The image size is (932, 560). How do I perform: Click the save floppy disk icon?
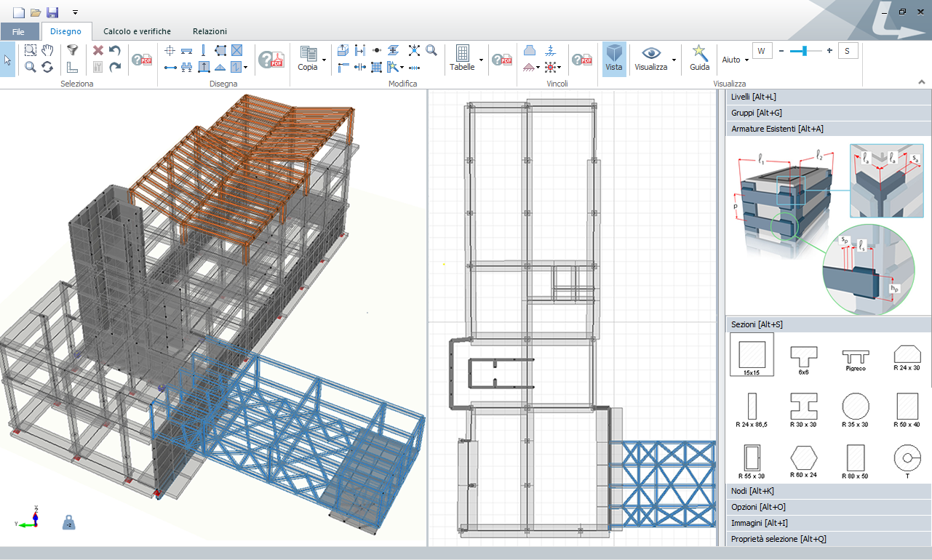[52, 12]
